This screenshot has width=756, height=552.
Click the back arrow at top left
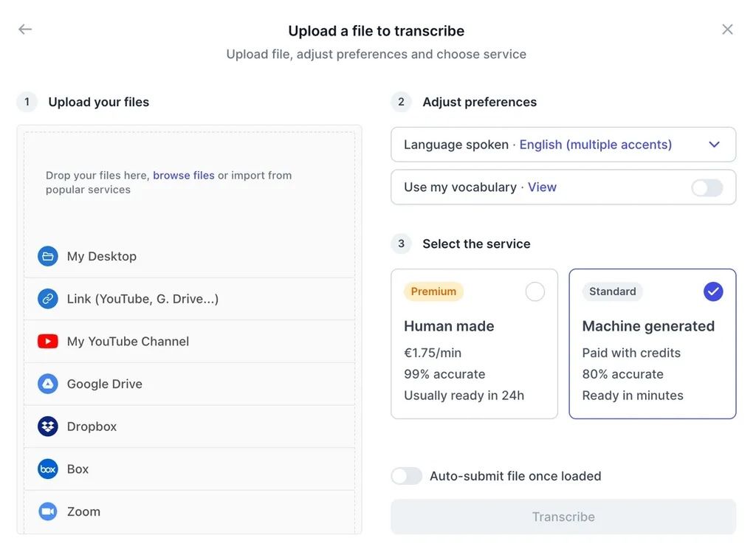pos(24,29)
